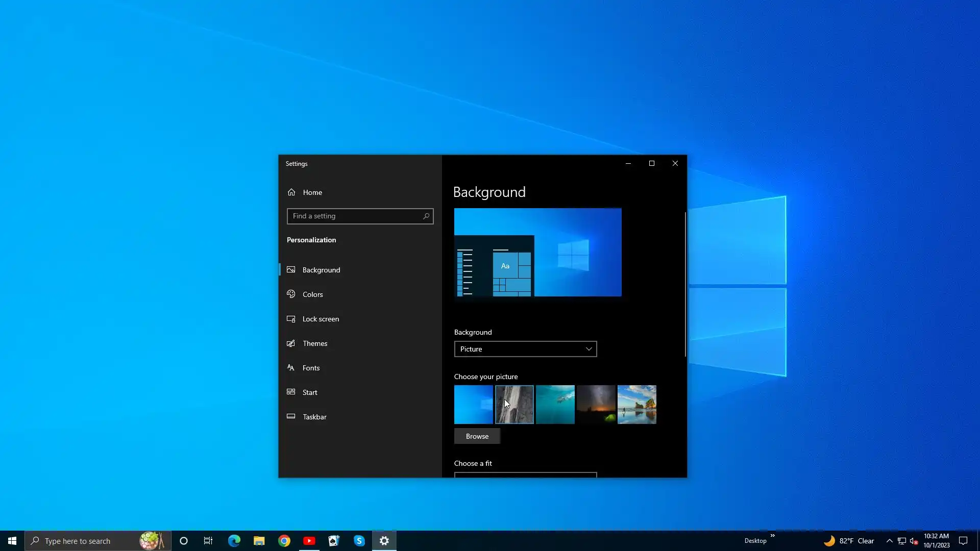The width and height of the screenshot is (980, 551).
Task: Choose the beach rocks picture thumbnail
Action: (636, 405)
